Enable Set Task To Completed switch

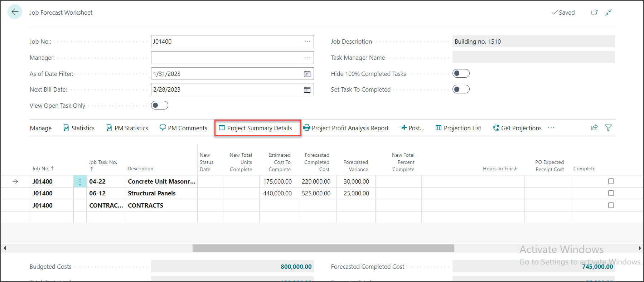click(461, 89)
